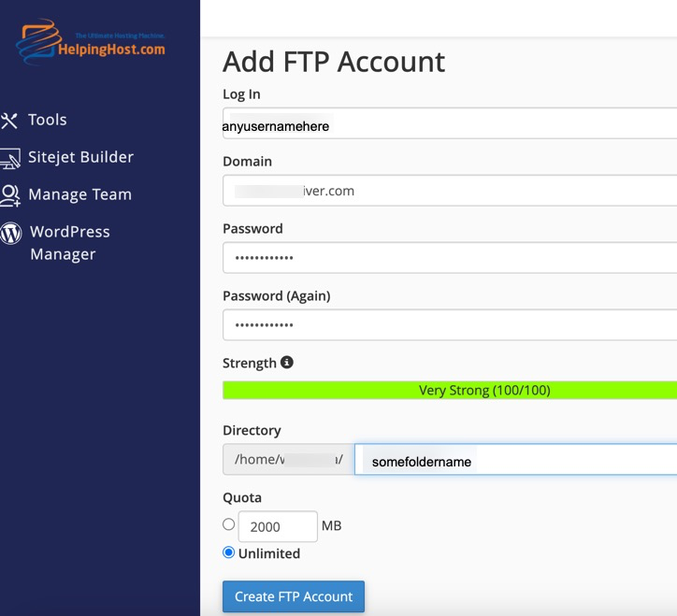Click the Domain field
677x616 pixels.
pyautogui.click(x=450, y=191)
